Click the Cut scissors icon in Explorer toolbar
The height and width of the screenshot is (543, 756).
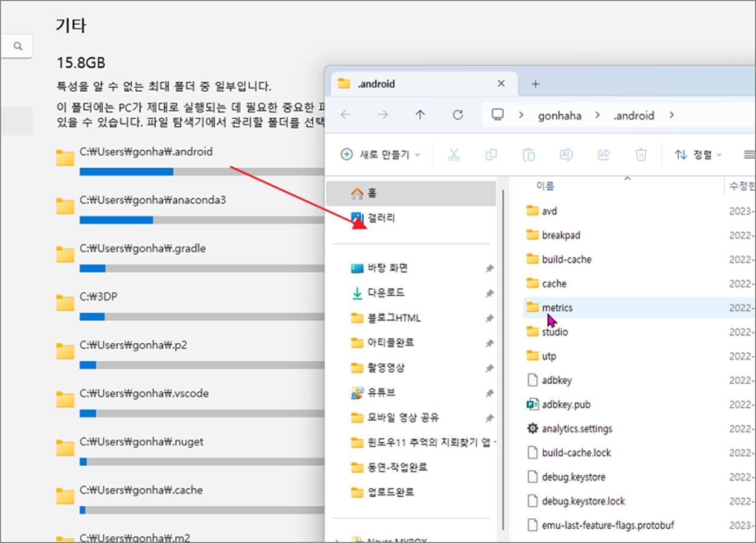(454, 155)
